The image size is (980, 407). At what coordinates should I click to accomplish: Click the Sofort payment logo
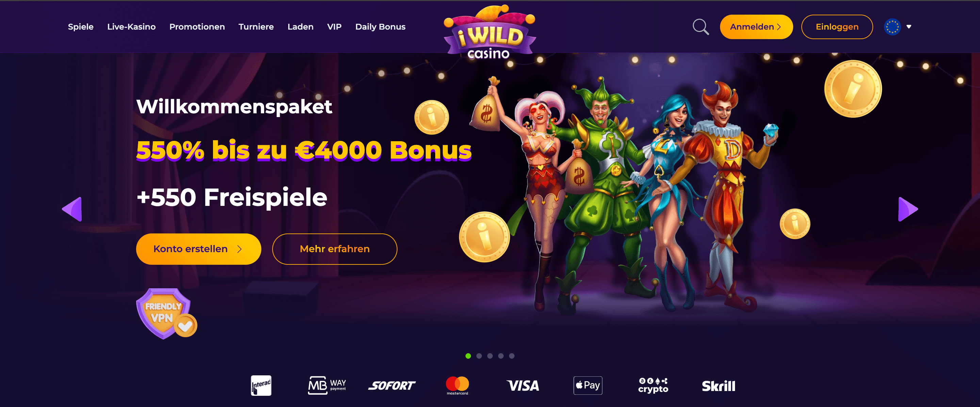pos(392,386)
